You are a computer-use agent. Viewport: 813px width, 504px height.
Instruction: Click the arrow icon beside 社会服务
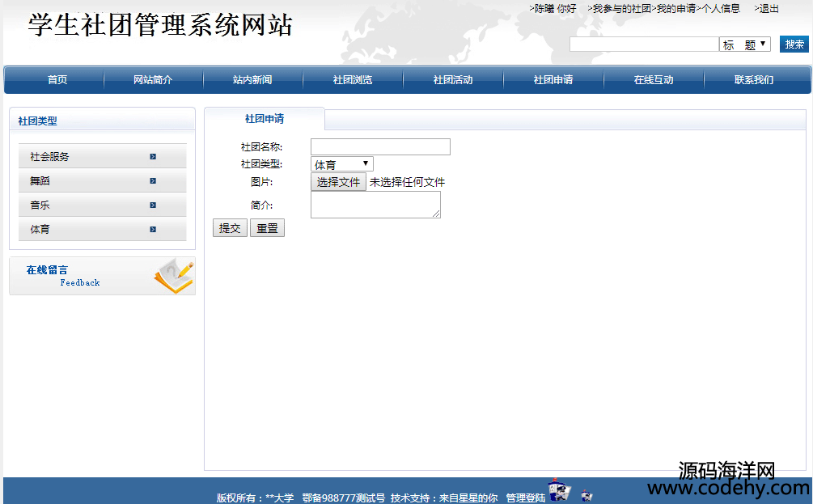pyautogui.click(x=153, y=157)
